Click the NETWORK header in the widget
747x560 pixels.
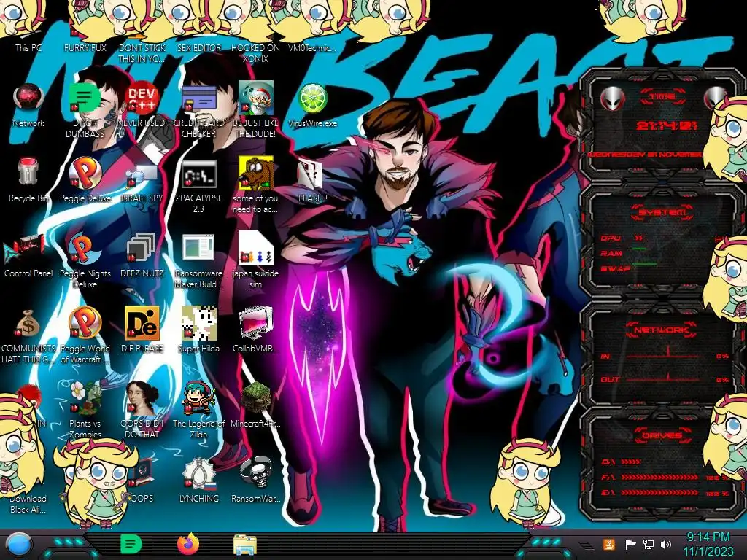(661, 330)
